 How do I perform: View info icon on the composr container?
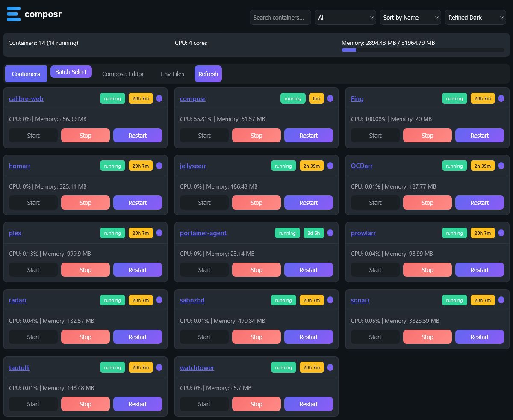(330, 98)
